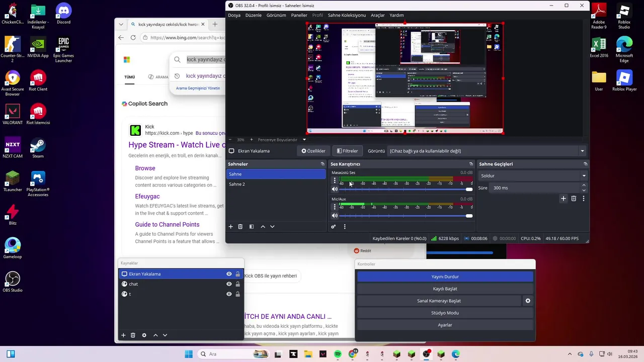Open transition properties three-dot menu

click(x=584, y=199)
